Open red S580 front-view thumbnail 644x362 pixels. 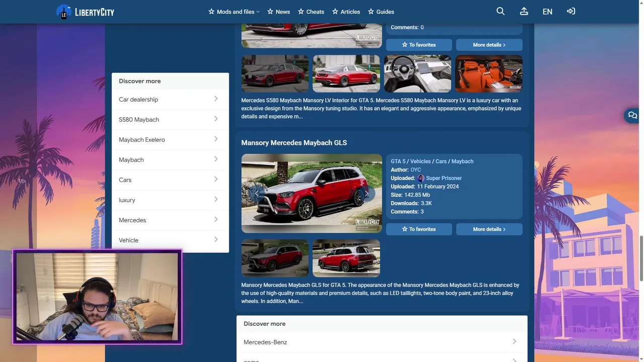(x=275, y=74)
